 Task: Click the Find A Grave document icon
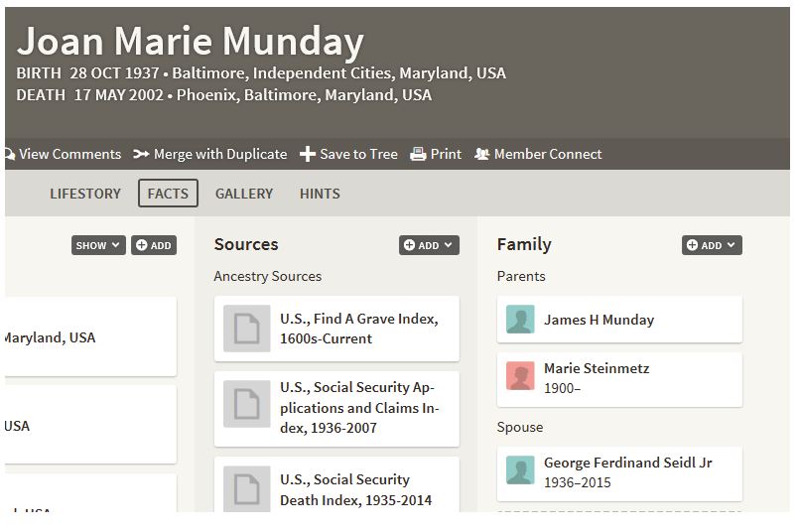(246, 329)
